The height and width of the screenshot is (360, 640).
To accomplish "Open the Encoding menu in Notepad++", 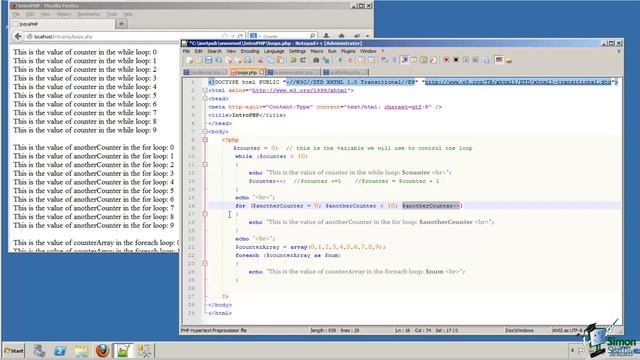I will [250, 51].
